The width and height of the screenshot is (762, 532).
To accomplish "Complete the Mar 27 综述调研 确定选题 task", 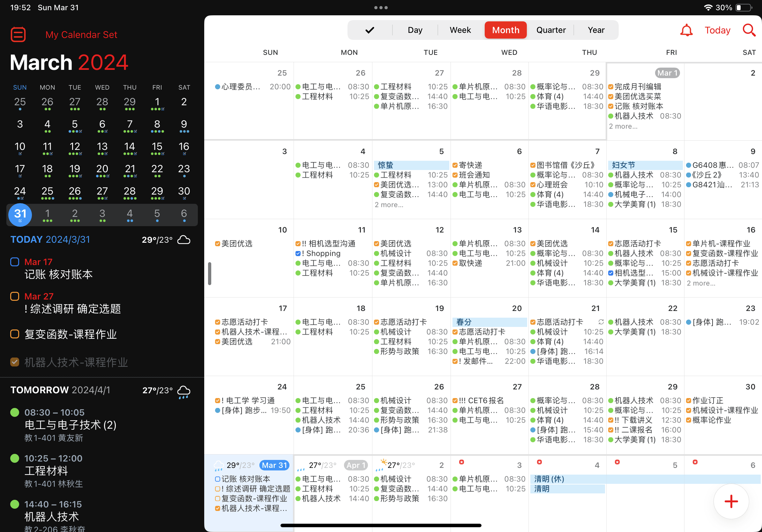I will (15, 296).
